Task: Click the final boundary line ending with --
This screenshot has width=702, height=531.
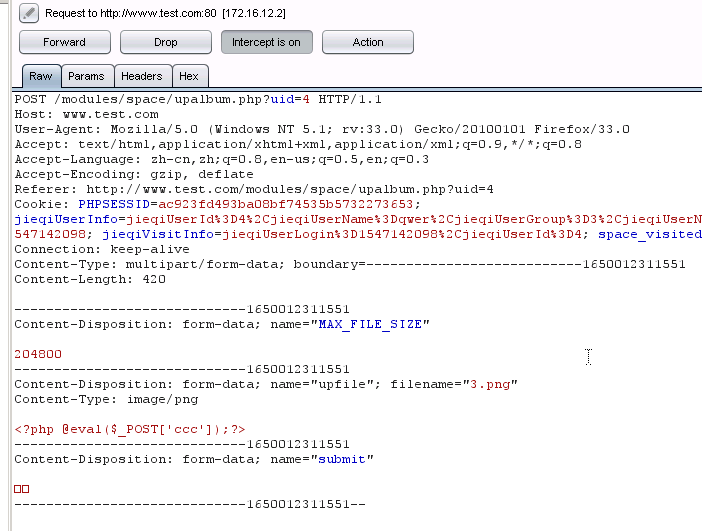Action: tap(190, 504)
